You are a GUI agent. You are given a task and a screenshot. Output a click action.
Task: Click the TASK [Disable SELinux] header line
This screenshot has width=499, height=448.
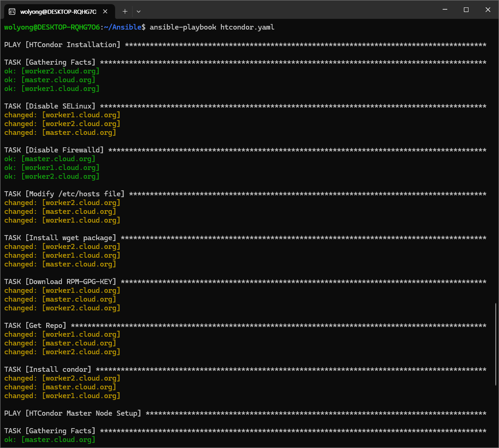[x=50, y=106]
